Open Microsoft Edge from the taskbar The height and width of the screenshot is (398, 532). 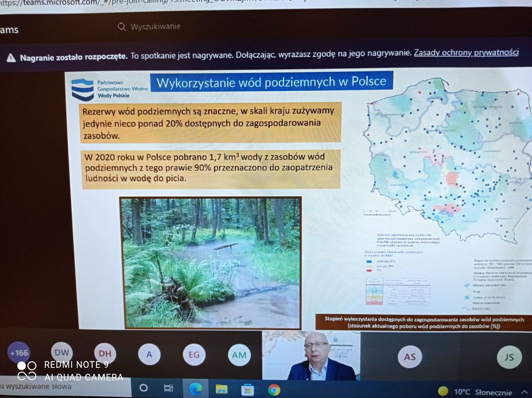point(196,389)
